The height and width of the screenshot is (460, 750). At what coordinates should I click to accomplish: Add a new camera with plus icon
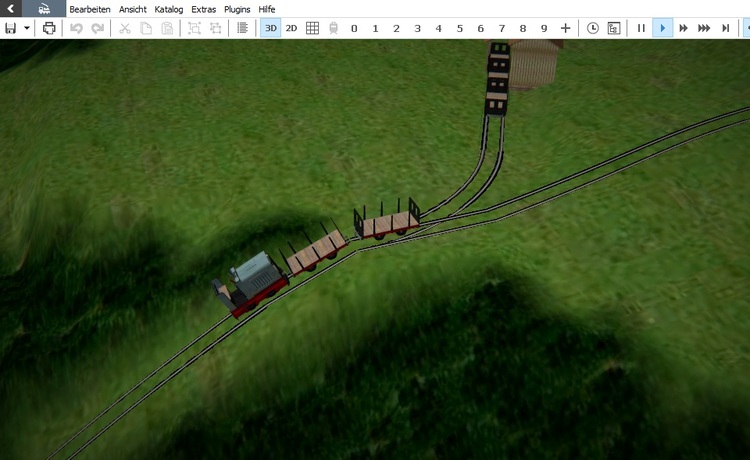pyautogui.click(x=565, y=28)
